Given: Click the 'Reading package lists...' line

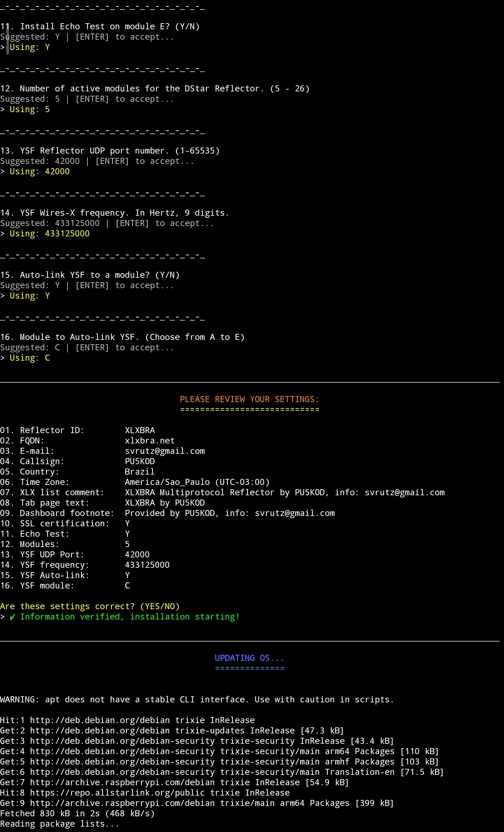Looking at the screenshot, I should point(59,824).
